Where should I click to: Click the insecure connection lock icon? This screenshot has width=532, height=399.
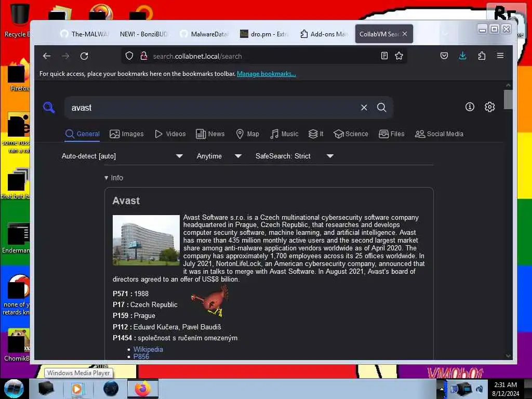(144, 56)
